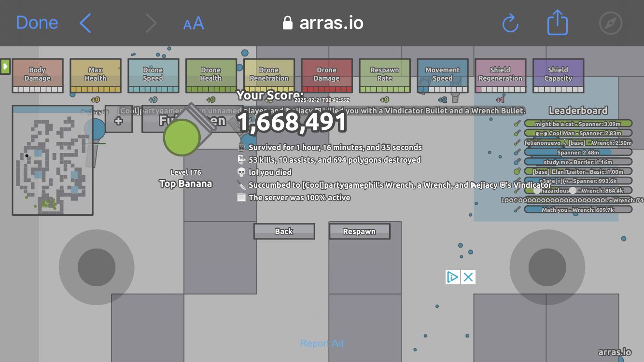Select 'Math you - Wrench' leaderboard entry
This screenshot has height=362, width=644.
click(x=578, y=209)
